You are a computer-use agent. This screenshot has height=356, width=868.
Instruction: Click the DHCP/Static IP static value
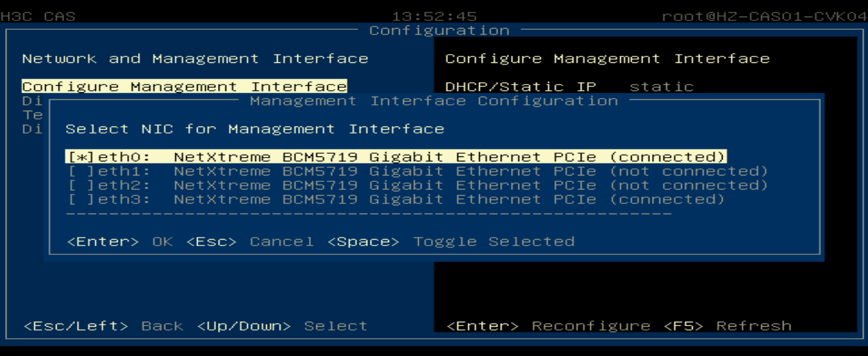[661, 86]
